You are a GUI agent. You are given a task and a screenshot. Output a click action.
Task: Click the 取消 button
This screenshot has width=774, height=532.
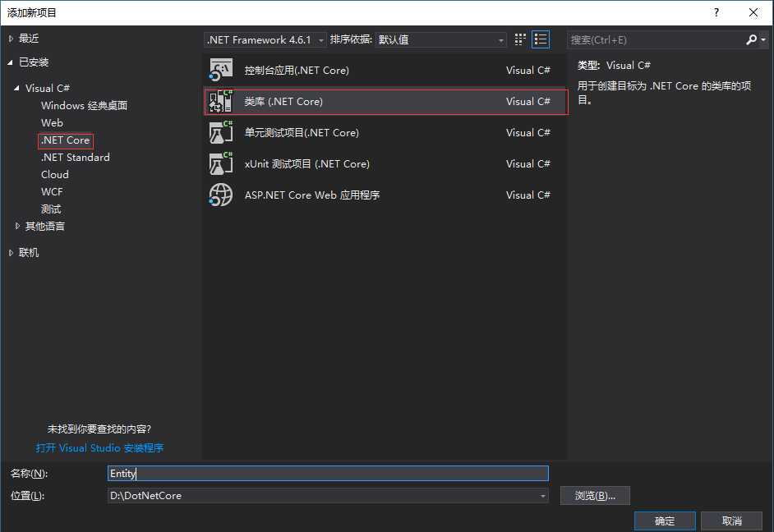tap(731, 521)
